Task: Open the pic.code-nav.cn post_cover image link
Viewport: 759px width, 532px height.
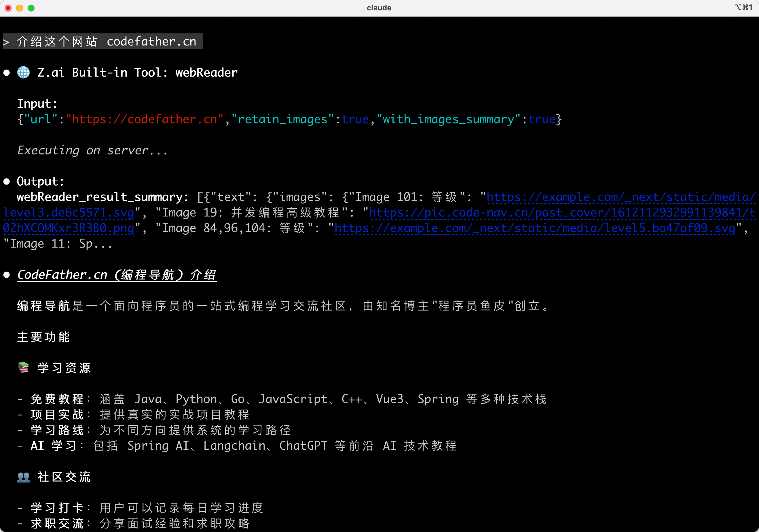Action: tap(562, 213)
